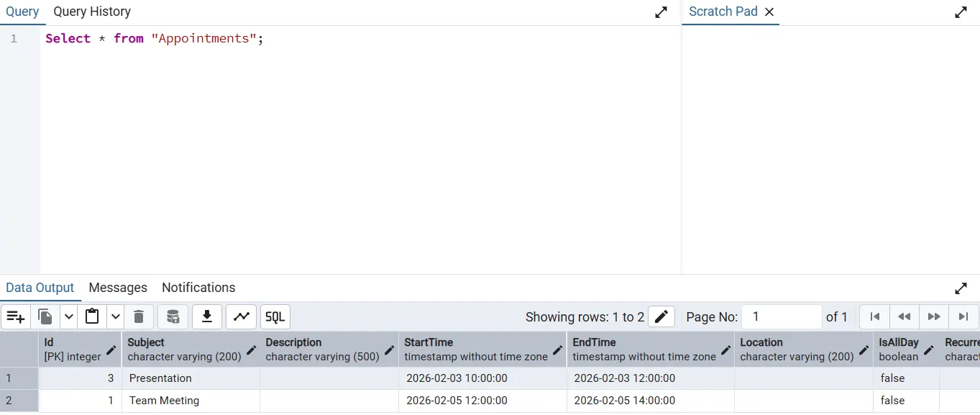Image resolution: width=980 pixels, height=415 pixels.
Task: Open the paste options dropdown arrow
Action: click(116, 316)
